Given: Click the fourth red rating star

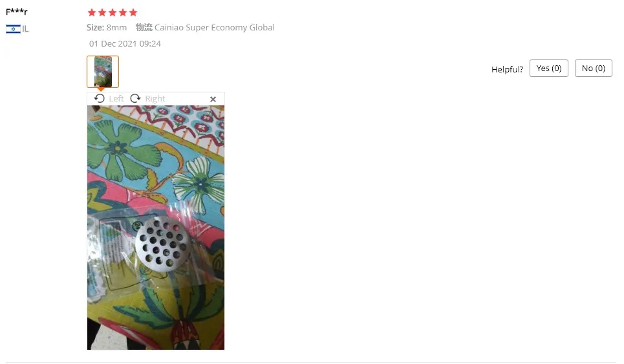Looking at the screenshot, I should tap(123, 12).
